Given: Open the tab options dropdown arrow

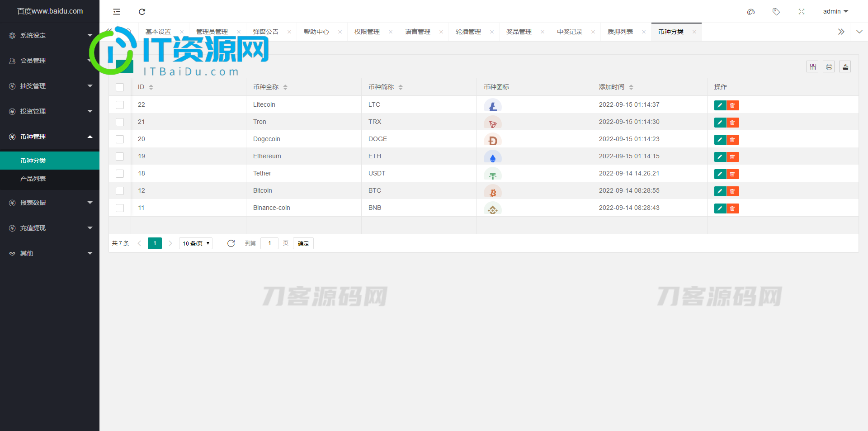Looking at the screenshot, I should point(859,32).
